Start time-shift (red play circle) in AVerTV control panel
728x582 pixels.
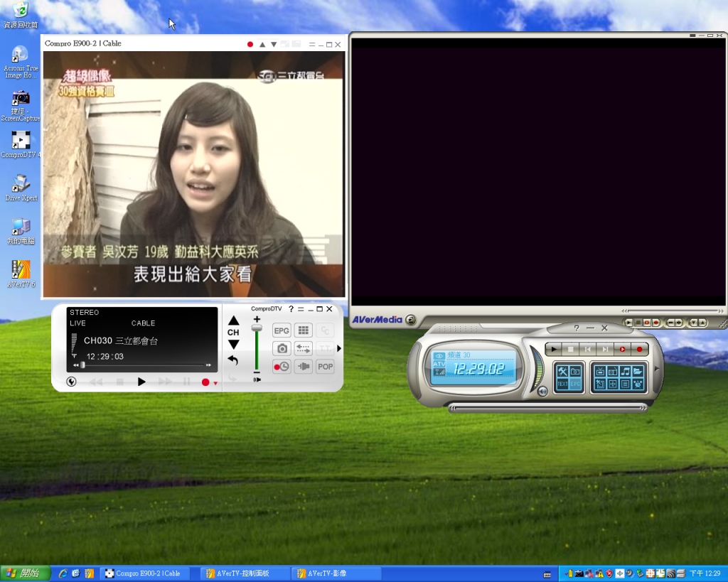[x=622, y=349]
